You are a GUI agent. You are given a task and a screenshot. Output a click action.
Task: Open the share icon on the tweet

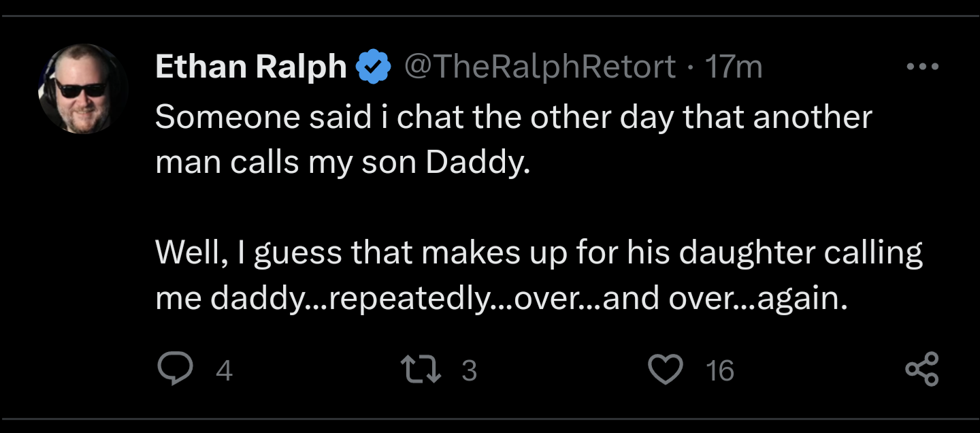[923, 370]
